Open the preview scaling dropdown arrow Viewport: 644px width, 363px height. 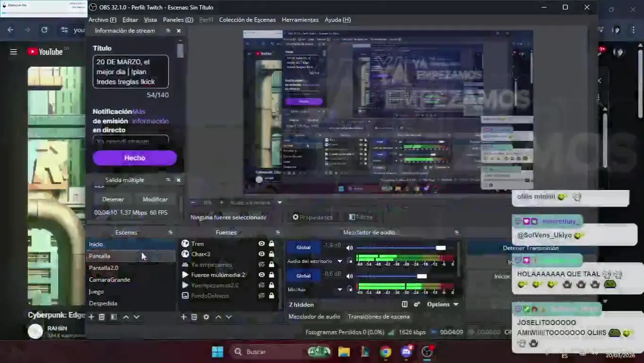[280, 203]
